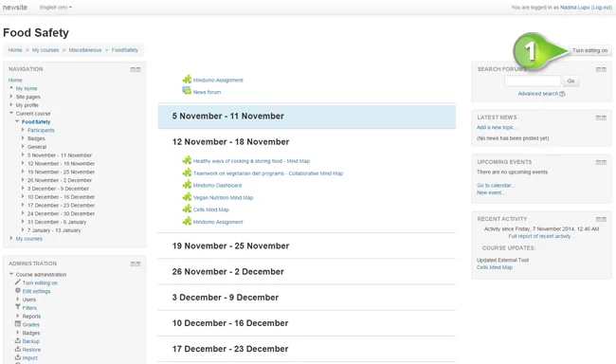Open help icon next to Advanced search
The width and height of the screenshot is (616, 364).
click(562, 94)
